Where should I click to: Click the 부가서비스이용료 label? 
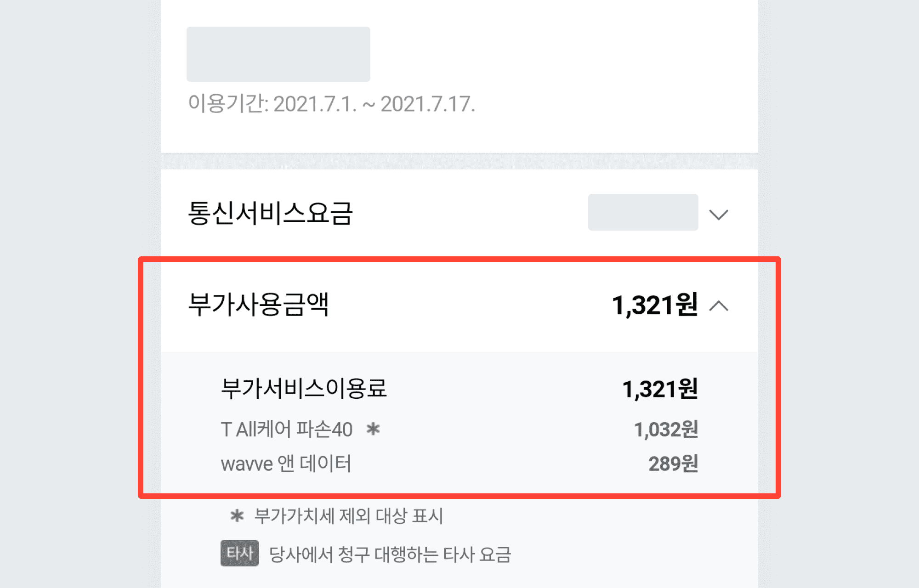308,390
